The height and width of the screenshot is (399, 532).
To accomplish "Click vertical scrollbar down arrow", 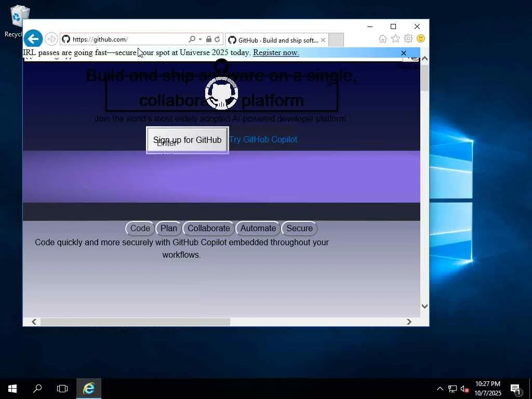I will point(424,306).
